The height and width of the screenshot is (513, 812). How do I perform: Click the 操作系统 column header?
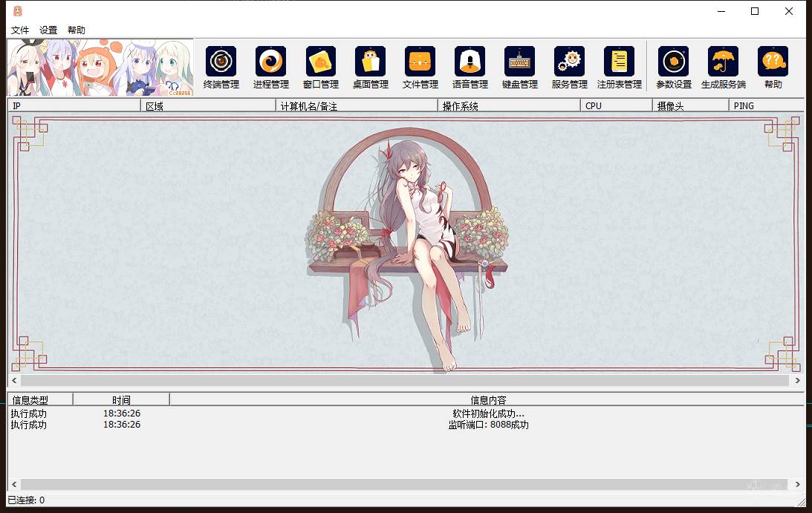(508, 106)
